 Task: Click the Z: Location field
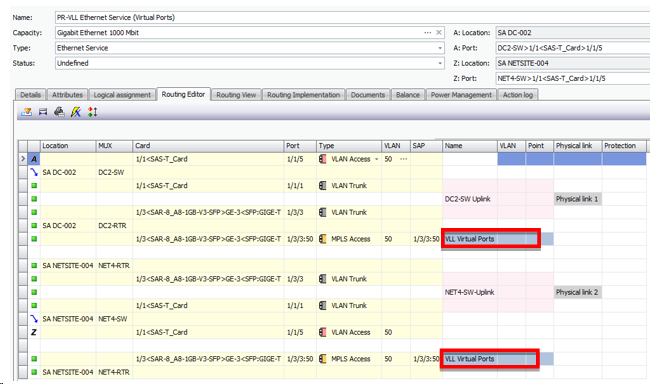tap(573, 63)
